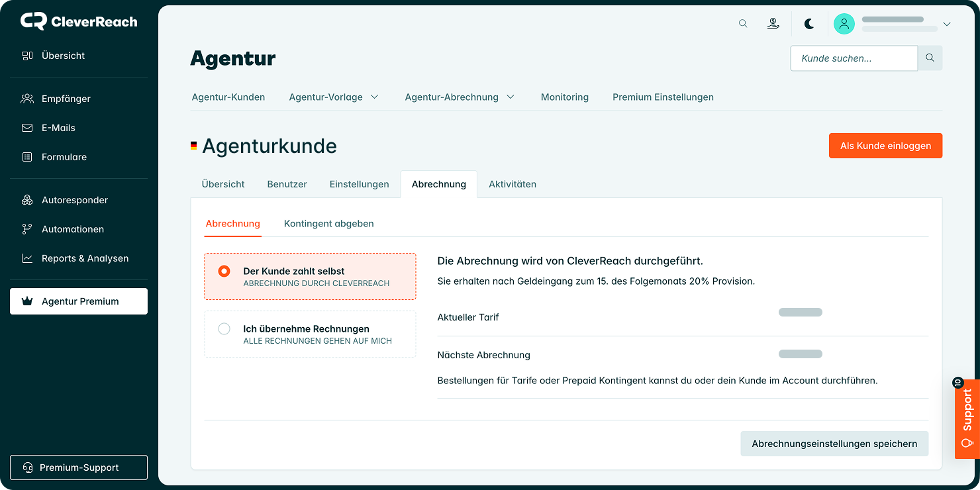
Task: Switch to the Aktivitäten tab
Action: click(513, 184)
